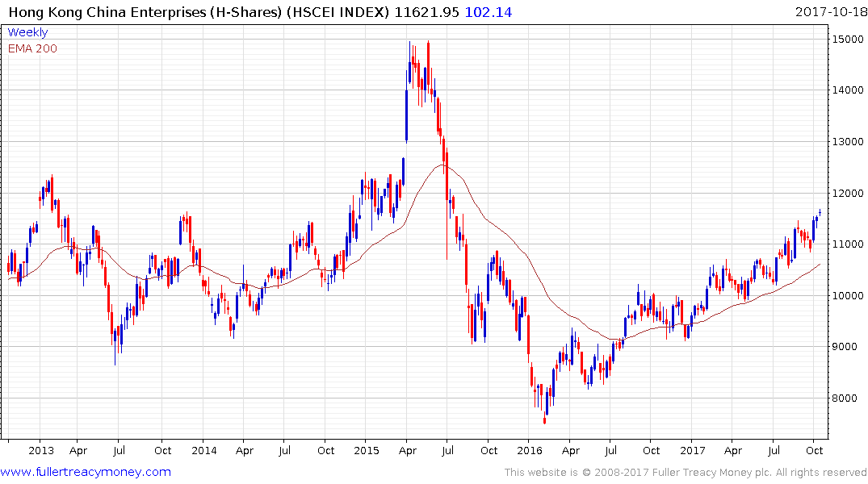Click the Weekly interval label
Image resolution: width=868 pixels, height=484 pixels.
(x=27, y=32)
